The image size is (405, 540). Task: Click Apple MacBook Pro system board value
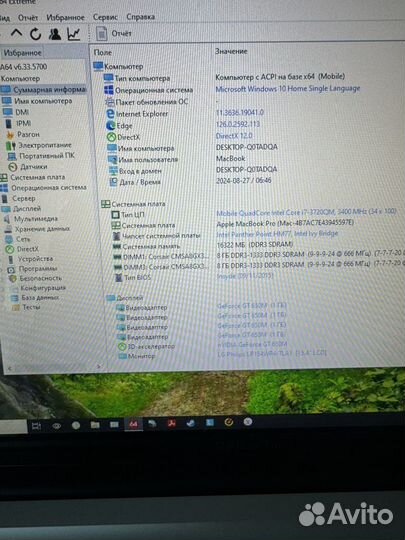coord(285,224)
